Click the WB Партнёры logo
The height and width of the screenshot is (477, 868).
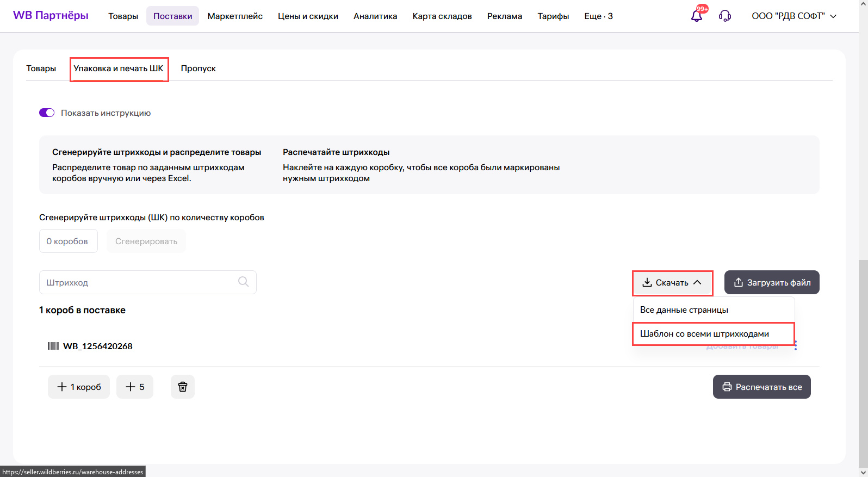51,15
